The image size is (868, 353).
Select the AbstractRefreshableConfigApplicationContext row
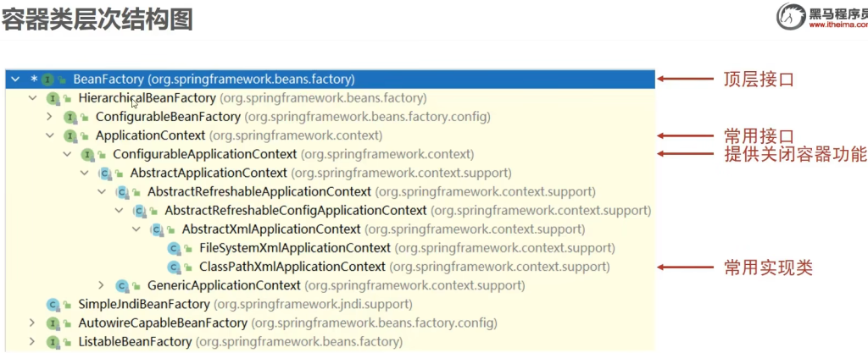click(x=295, y=210)
